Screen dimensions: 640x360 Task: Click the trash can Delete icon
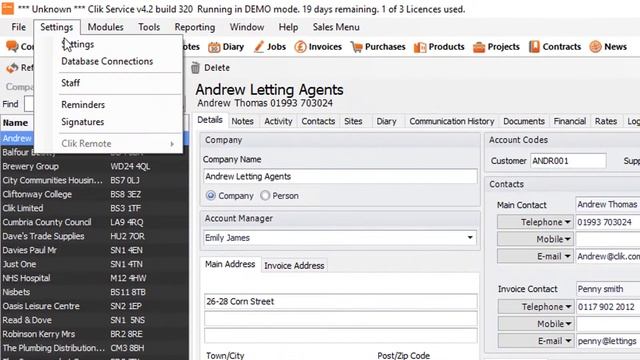pyautogui.click(x=196, y=68)
